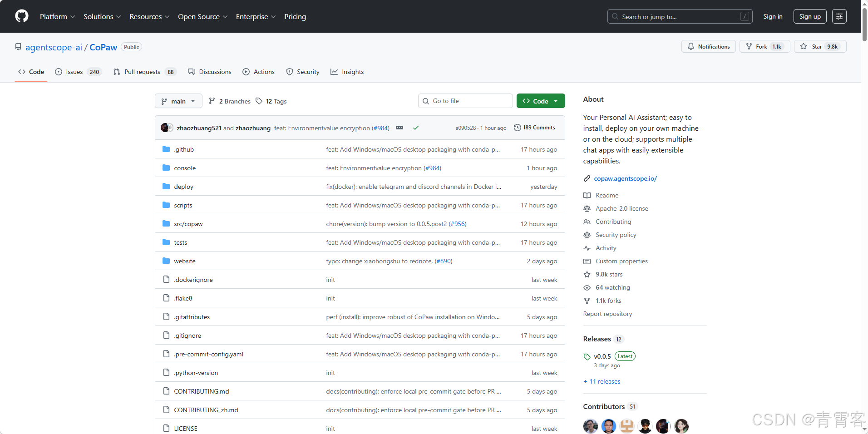Viewport: 868px width, 434px height.
Task: Expand the commit message ellipsis button
Action: pos(399,128)
